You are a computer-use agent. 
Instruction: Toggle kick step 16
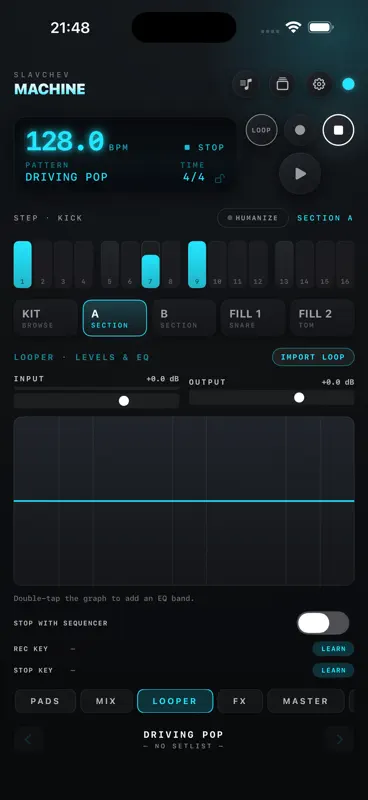click(x=346, y=264)
